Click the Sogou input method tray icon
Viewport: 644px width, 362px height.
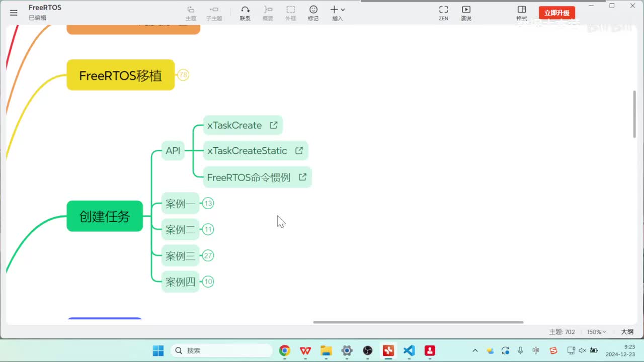553,350
